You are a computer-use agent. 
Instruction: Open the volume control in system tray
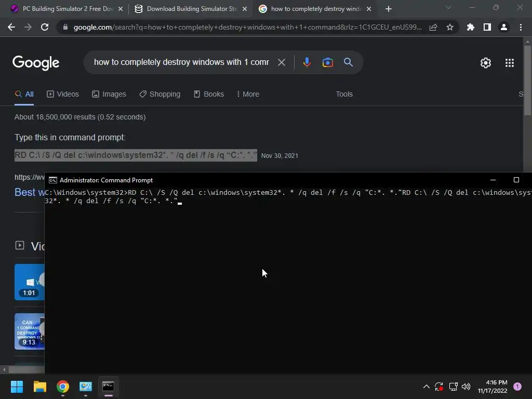[x=466, y=387]
